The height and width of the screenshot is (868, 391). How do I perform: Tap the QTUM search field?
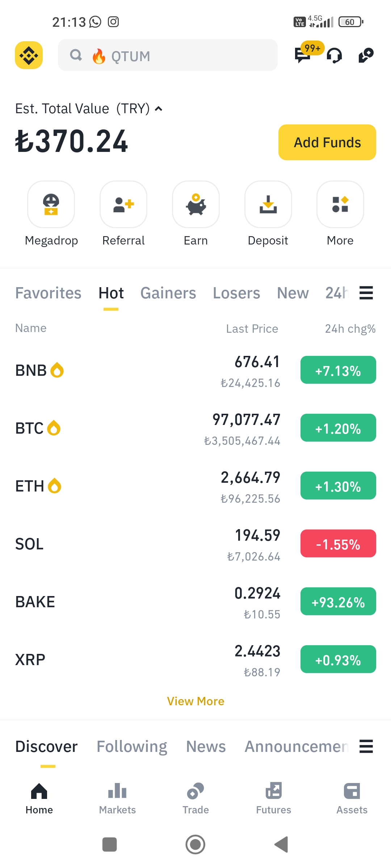tap(168, 55)
